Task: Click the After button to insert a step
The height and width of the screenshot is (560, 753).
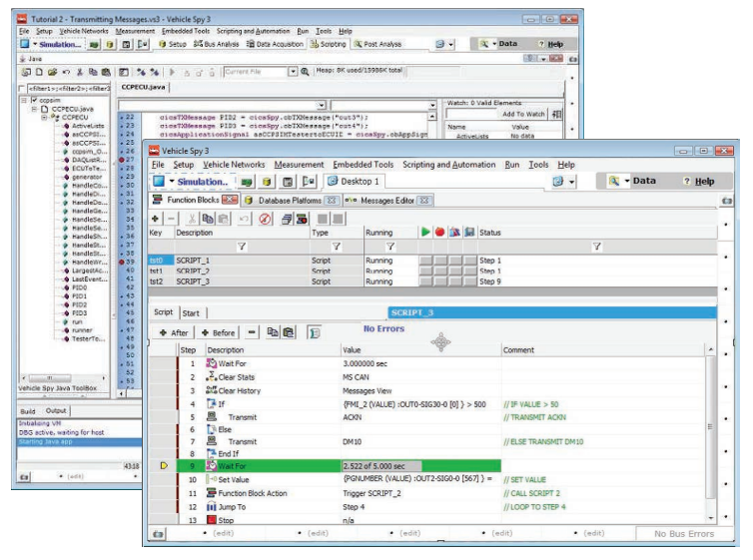Action: pyautogui.click(x=174, y=332)
